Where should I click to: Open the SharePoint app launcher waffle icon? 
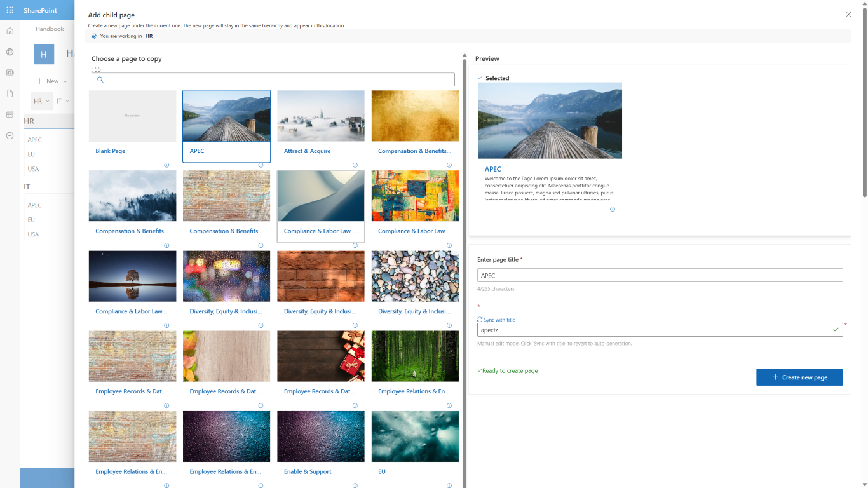[10, 10]
